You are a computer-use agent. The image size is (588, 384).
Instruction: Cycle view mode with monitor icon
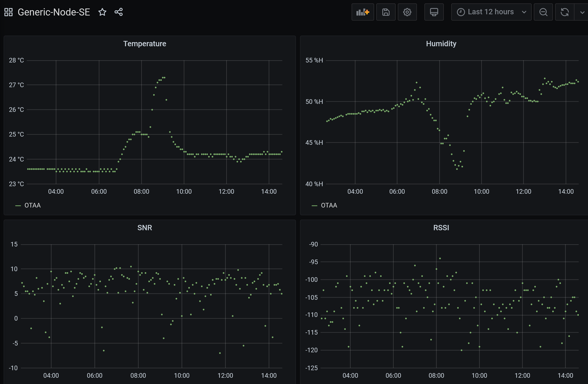point(434,12)
